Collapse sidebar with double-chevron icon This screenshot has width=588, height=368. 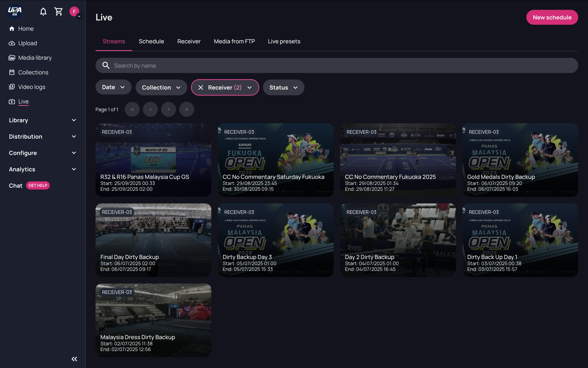[x=74, y=359]
